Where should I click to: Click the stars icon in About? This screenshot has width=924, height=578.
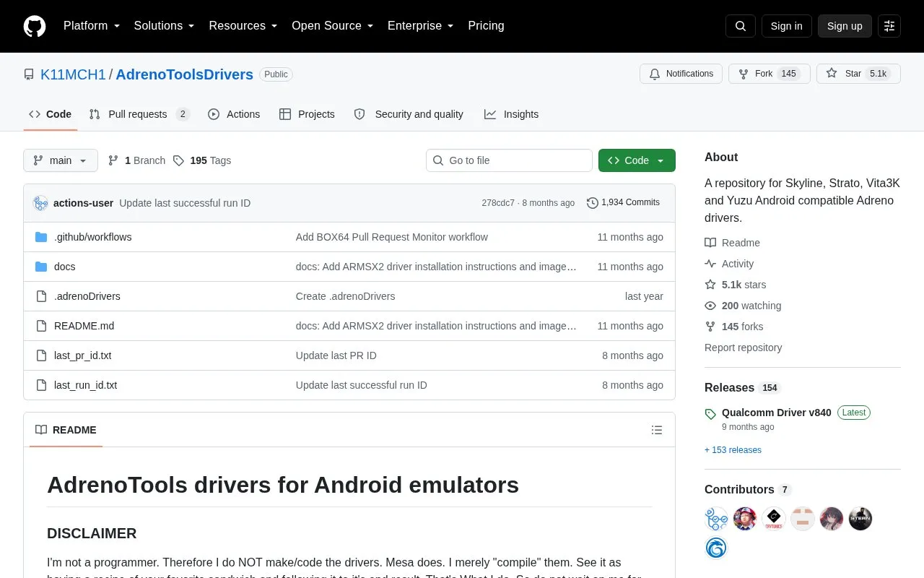710,285
